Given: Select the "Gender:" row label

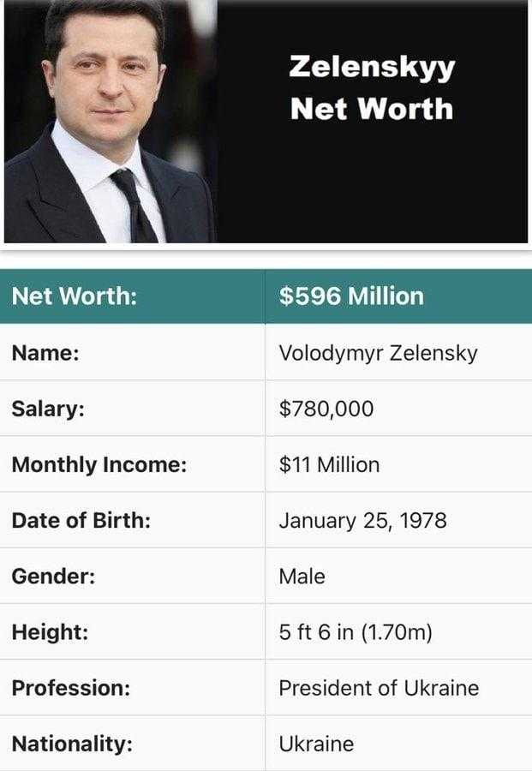Looking at the screenshot, I should (53, 577).
